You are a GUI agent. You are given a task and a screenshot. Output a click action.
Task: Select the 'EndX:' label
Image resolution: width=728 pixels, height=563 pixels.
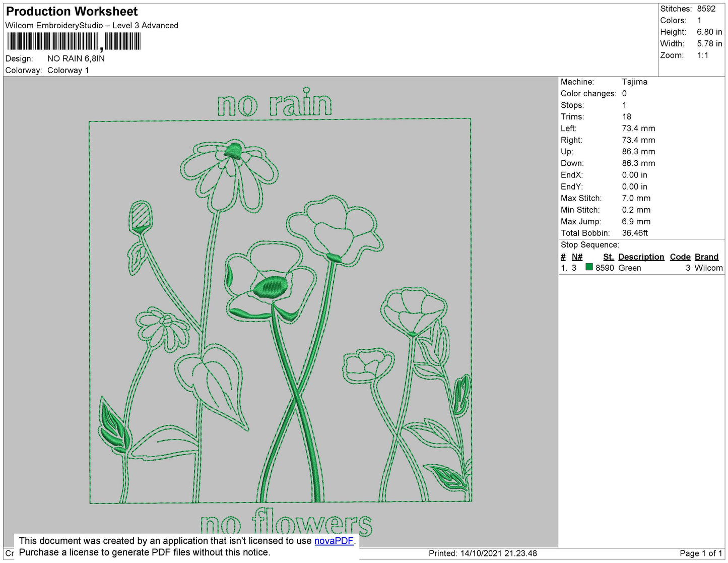click(x=572, y=175)
